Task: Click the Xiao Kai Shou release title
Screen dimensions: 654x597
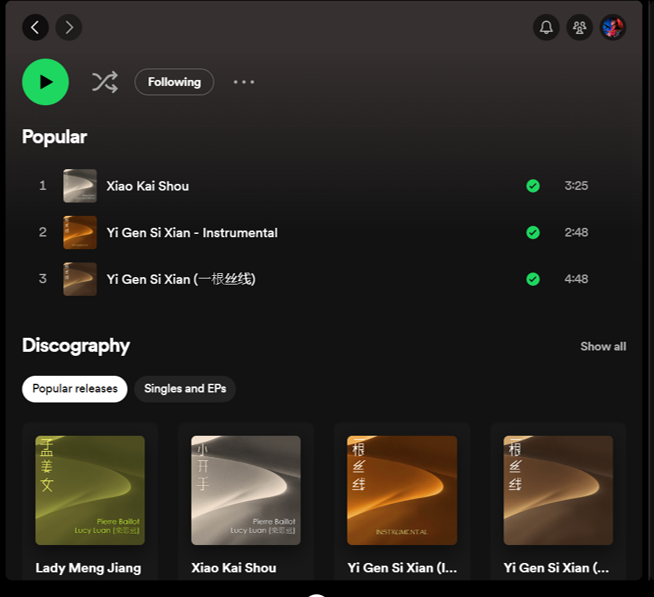Action: (x=234, y=568)
